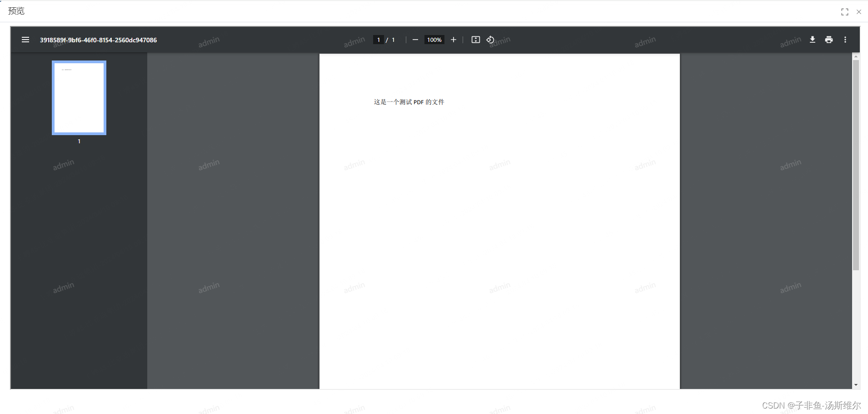Image resolution: width=868 pixels, height=414 pixels.
Task: Click the text 这是一个测试 PDF 的文件
Action: pyautogui.click(x=409, y=102)
